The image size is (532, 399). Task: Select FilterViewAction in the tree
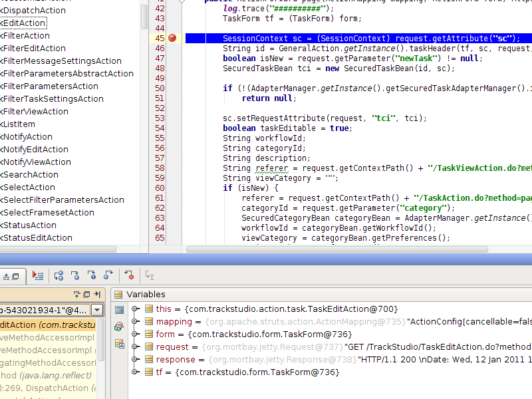[35, 112]
